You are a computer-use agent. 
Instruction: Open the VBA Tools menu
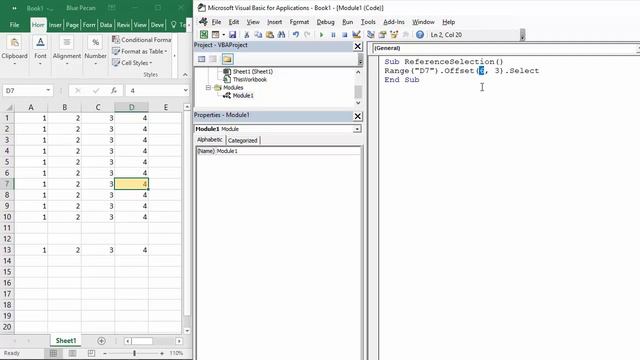(368, 22)
